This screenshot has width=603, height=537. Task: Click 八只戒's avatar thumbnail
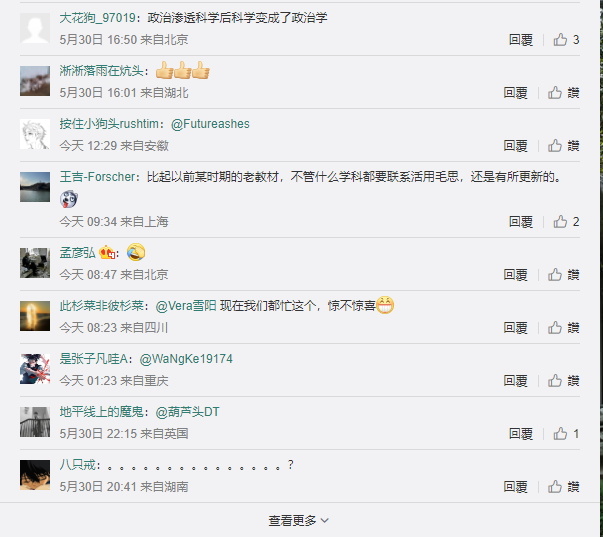click(x=35, y=475)
